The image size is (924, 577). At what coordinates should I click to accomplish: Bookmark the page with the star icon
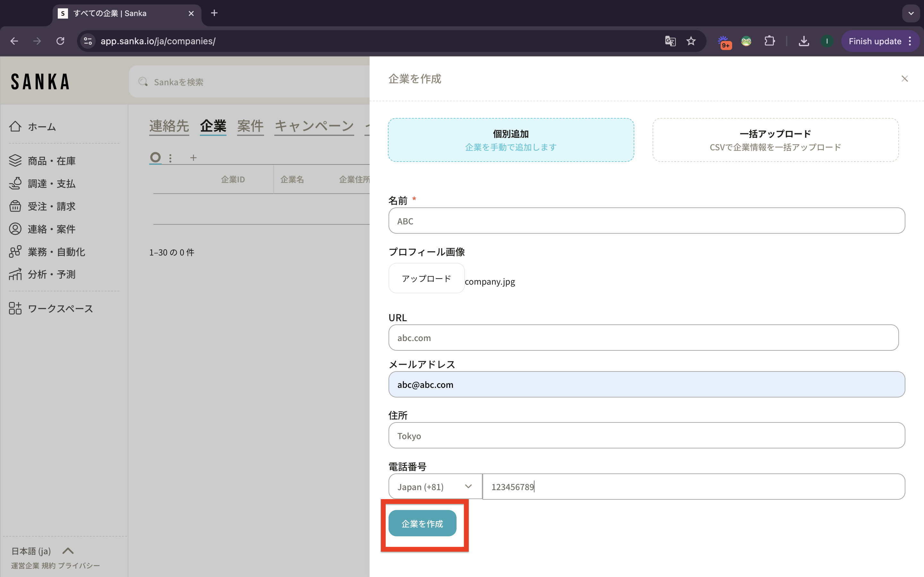click(x=691, y=41)
